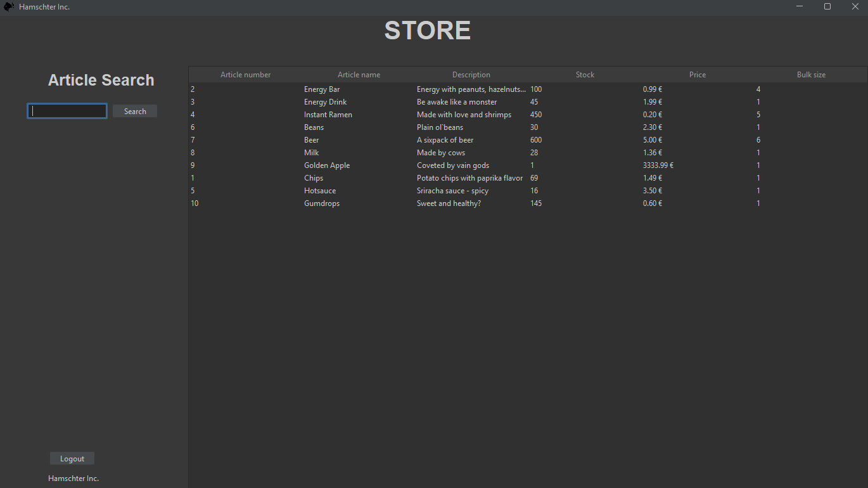Click the Chips stock value 69
868x488 pixels.
click(x=534, y=178)
